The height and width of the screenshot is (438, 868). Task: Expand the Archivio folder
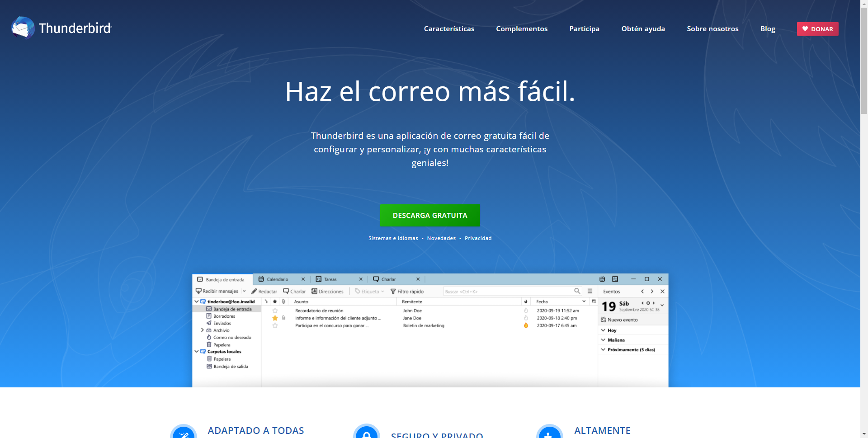[x=202, y=330]
